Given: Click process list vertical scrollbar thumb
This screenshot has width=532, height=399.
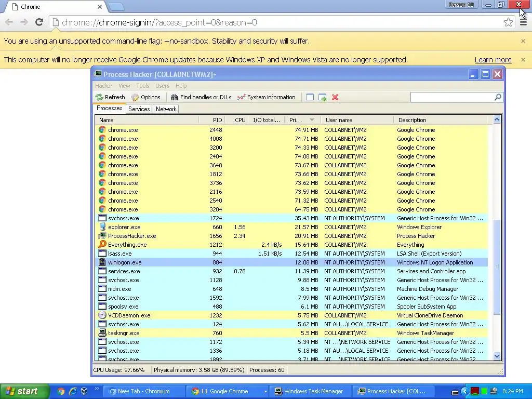Looking at the screenshot, I should pyautogui.click(x=497, y=267).
